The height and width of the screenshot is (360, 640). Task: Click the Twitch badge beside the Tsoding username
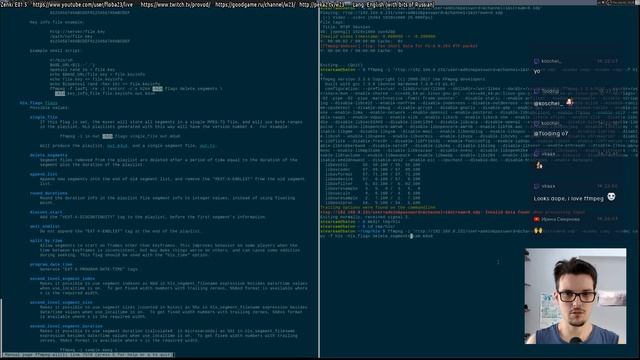[536, 91]
